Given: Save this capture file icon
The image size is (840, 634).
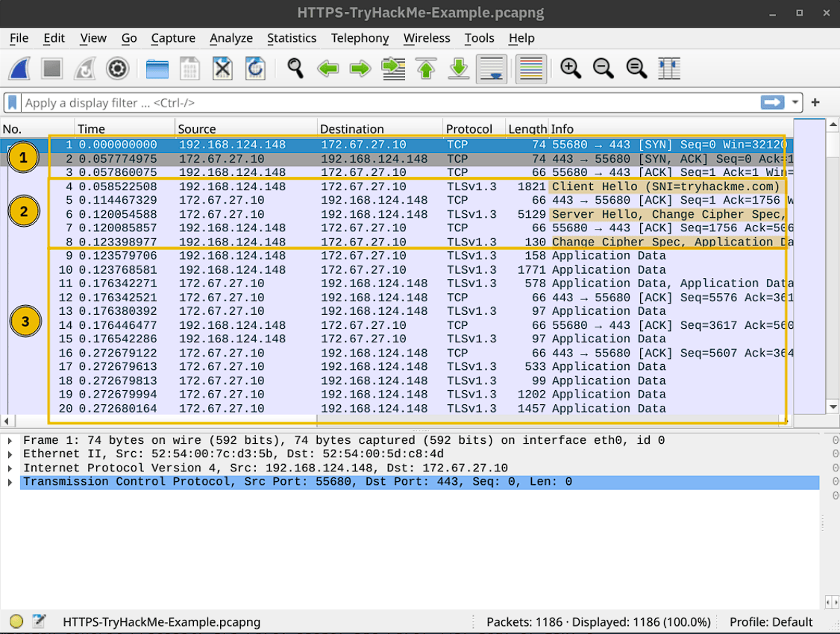Looking at the screenshot, I should [189, 69].
